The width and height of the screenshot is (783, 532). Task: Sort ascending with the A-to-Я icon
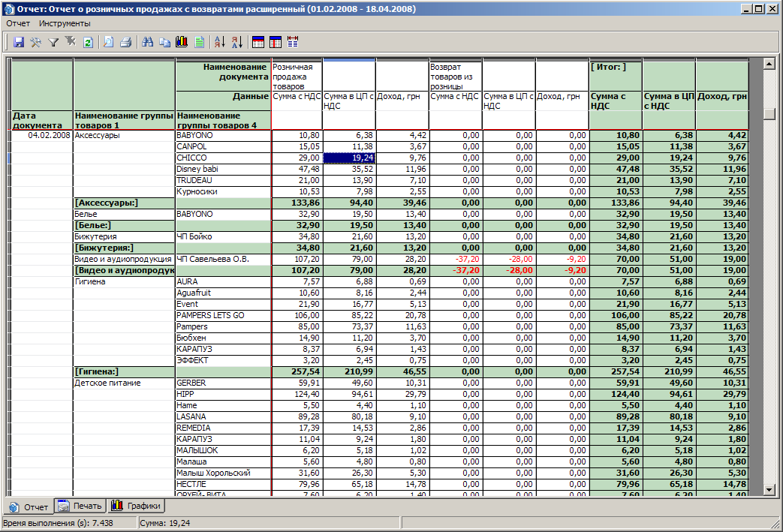[x=220, y=43]
